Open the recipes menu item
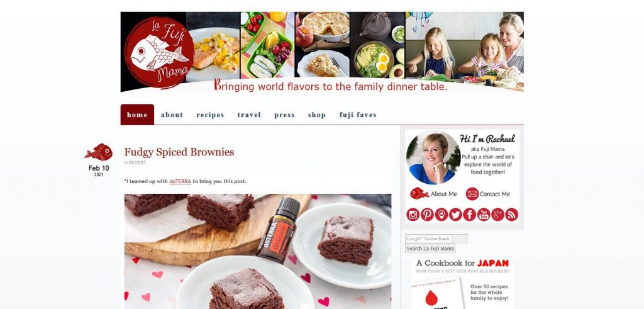 click(210, 115)
